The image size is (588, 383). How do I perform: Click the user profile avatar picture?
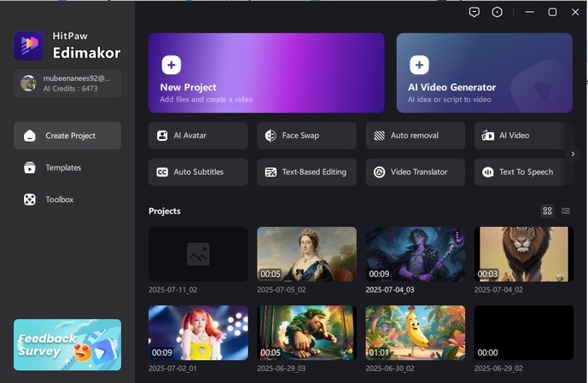[x=28, y=84]
